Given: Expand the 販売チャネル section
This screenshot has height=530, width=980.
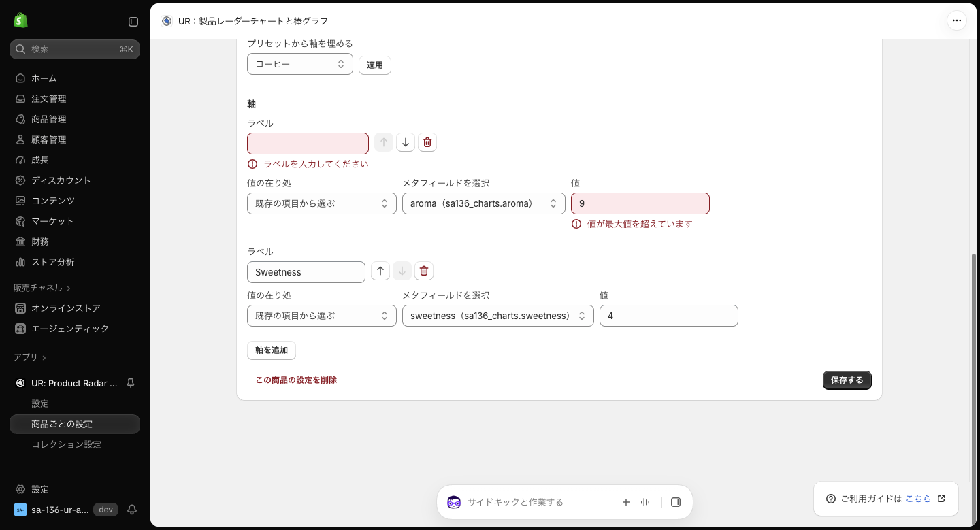Looking at the screenshot, I should 42,288.
